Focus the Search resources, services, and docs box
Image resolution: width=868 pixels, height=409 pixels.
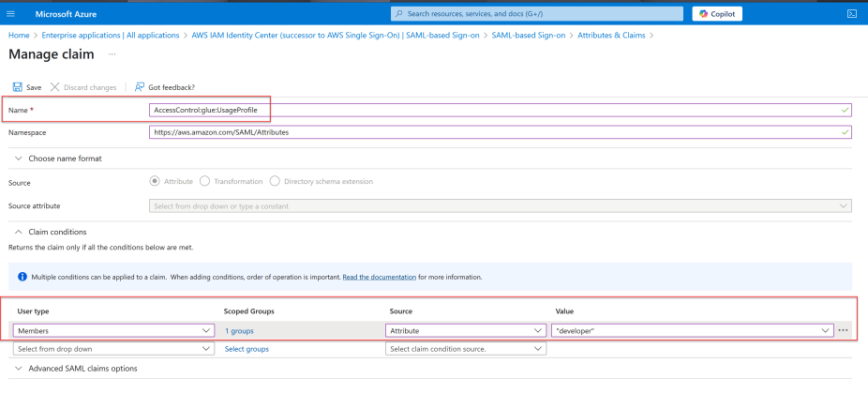point(537,14)
